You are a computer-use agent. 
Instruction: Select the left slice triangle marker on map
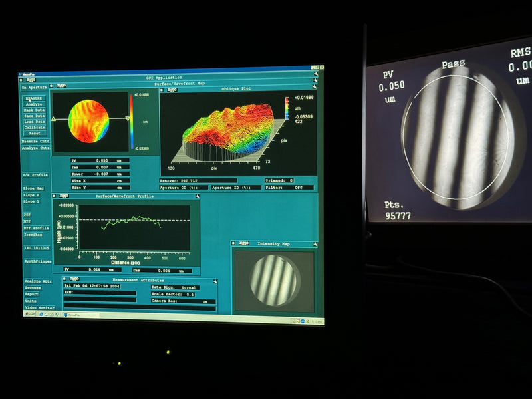click(53, 119)
